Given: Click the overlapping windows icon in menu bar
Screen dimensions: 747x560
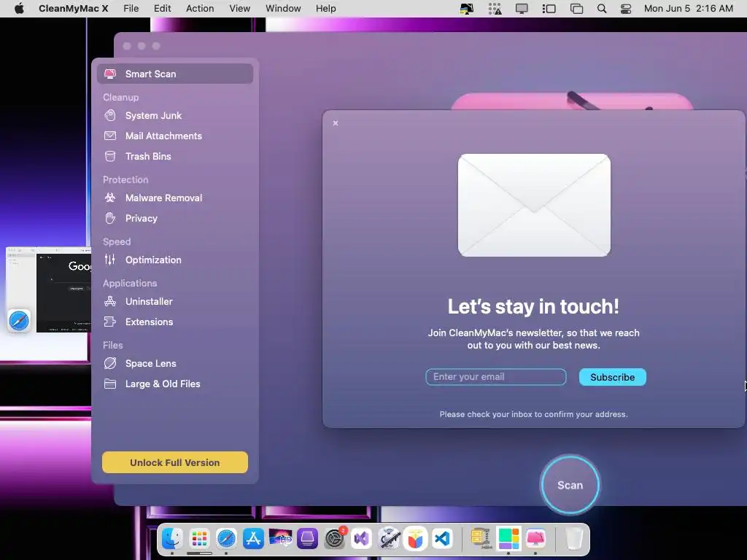Looking at the screenshot, I should (576, 9).
